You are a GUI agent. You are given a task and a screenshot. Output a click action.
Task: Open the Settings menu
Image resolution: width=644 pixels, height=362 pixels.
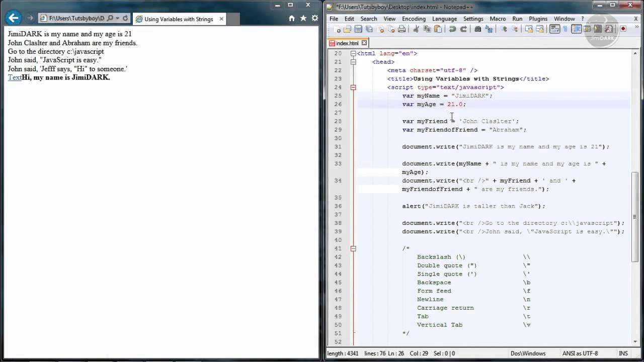pyautogui.click(x=473, y=19)
